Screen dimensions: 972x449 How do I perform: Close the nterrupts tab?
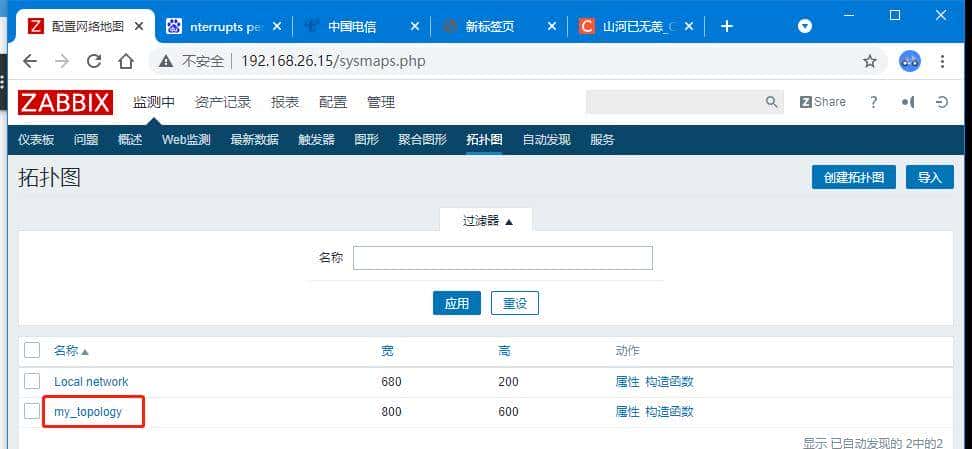coord(277,26)
